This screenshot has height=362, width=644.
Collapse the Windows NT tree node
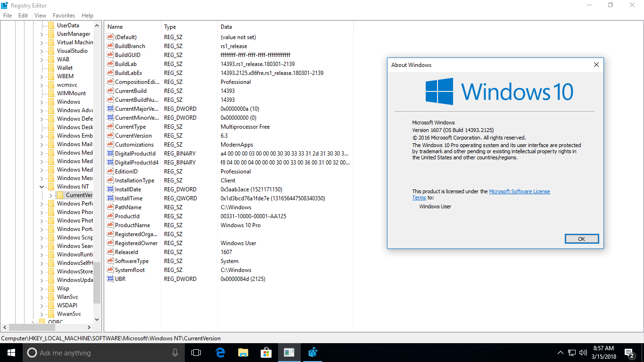(41, 187)
